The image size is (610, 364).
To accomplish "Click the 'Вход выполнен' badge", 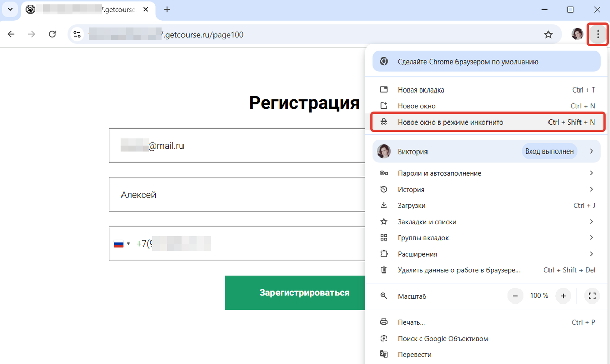I will [550, 151].
